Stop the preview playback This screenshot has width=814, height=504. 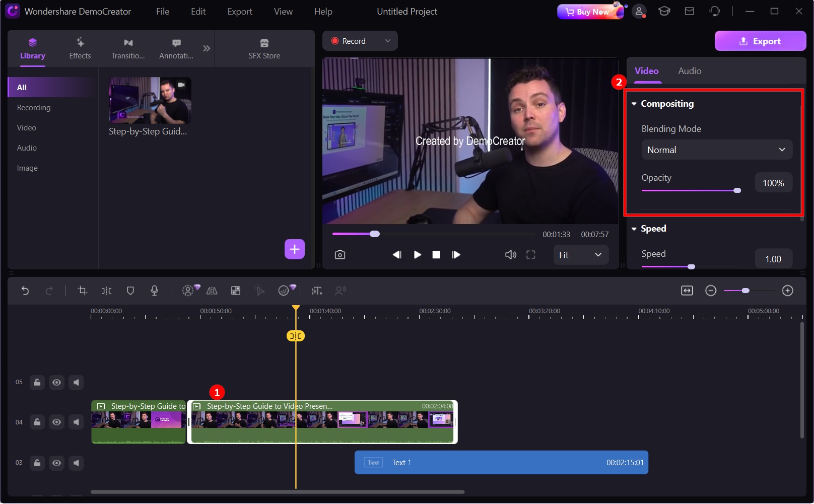(x=436, y=255)
